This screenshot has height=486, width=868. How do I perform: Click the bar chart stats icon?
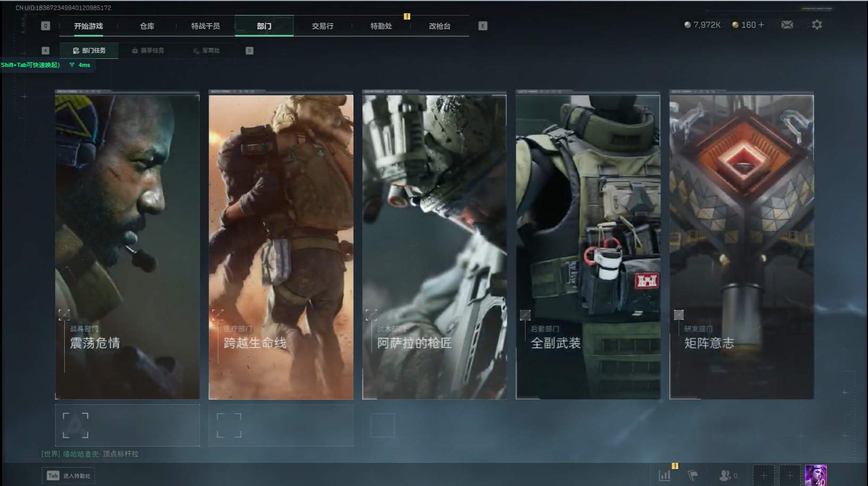[x=664, y=475]
